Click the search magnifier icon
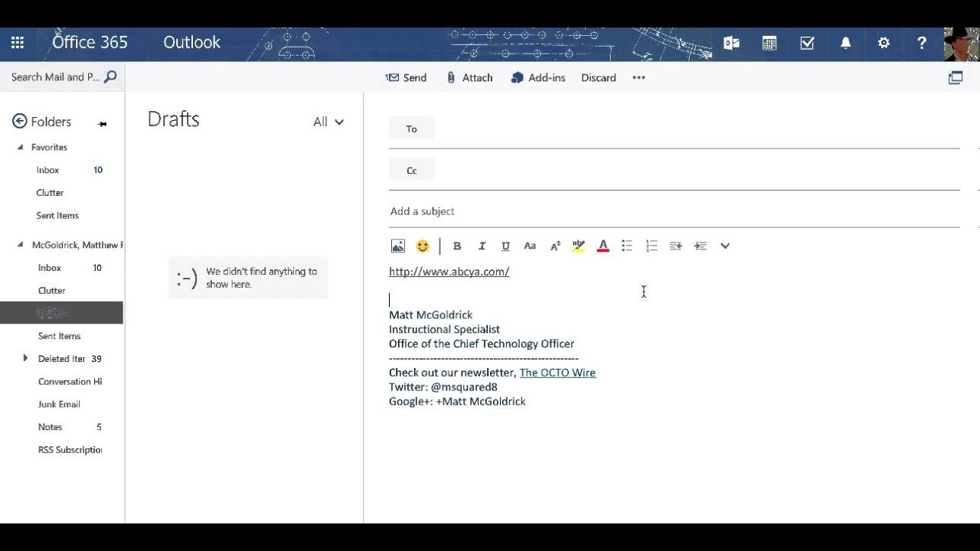Viewport: 980px width, 551px height. point(111,77)
